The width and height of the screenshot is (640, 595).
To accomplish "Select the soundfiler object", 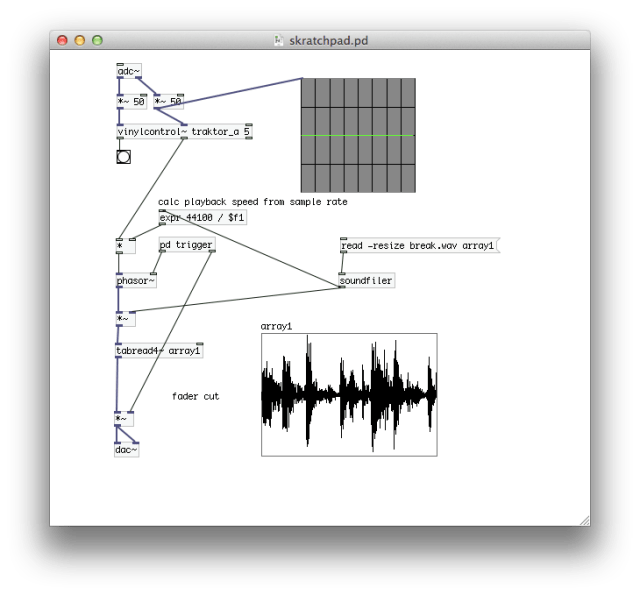I will (366, 281).
